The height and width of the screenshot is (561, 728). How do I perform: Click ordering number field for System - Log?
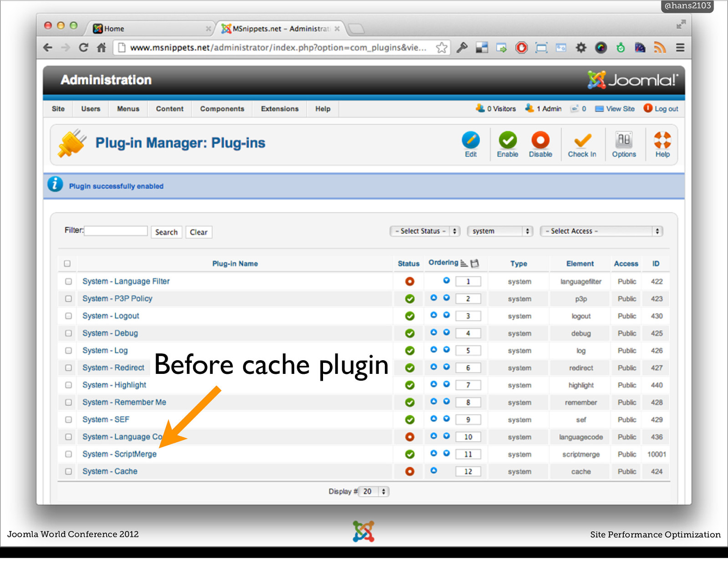click(x=468, y=351)
